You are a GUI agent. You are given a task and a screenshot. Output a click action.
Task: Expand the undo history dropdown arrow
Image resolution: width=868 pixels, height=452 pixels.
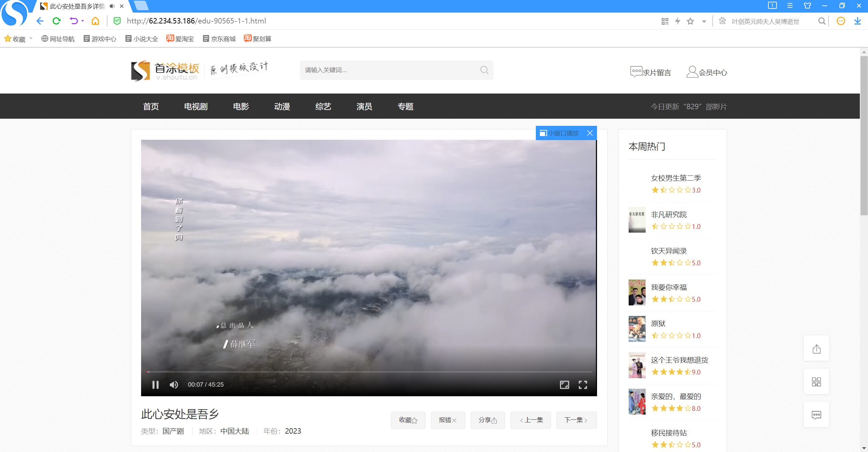[x=83, y=21]
